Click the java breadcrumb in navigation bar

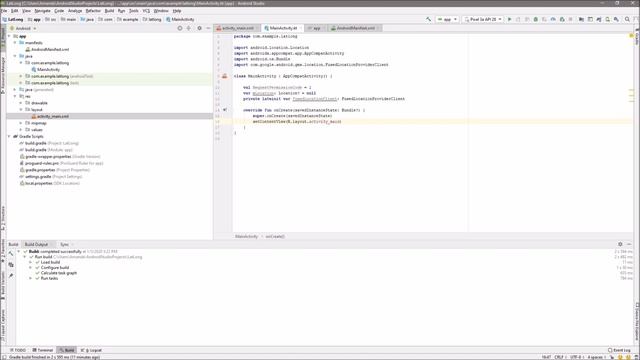[x=87, y=19]
